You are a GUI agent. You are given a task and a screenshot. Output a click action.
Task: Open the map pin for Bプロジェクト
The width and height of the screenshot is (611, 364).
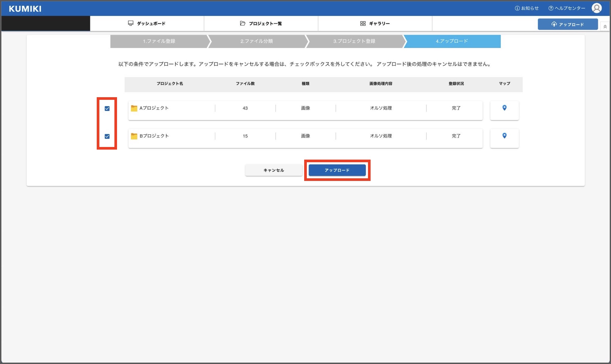tap(504, 136)
